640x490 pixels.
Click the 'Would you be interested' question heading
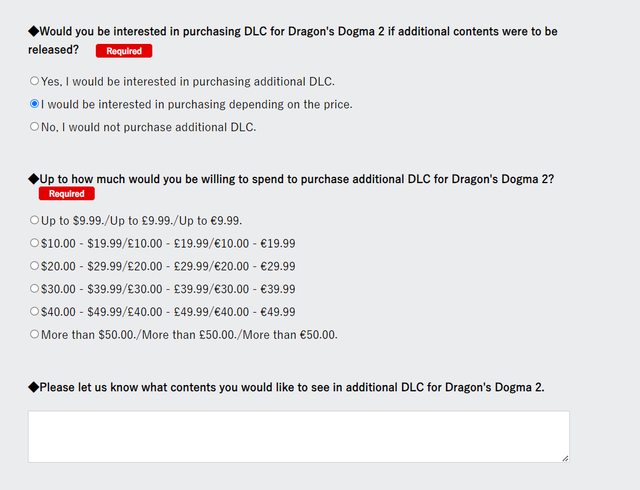click(x=292, y=31)
